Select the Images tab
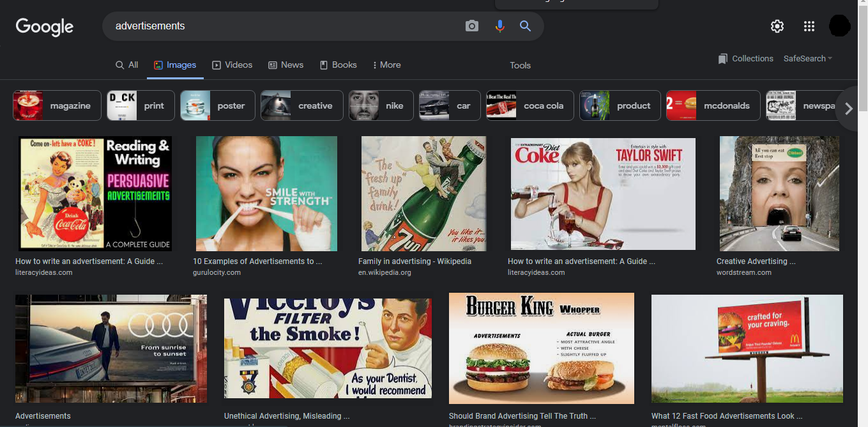The width and height of the screenshot is (868, 427). click(x=175, y=65)
